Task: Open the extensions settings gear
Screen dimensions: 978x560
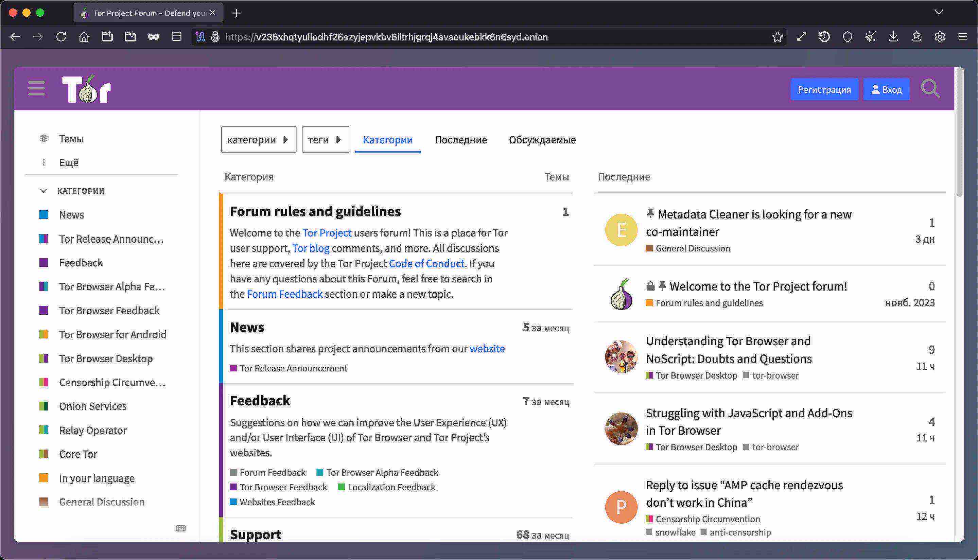Action: (x=940, y=37)
